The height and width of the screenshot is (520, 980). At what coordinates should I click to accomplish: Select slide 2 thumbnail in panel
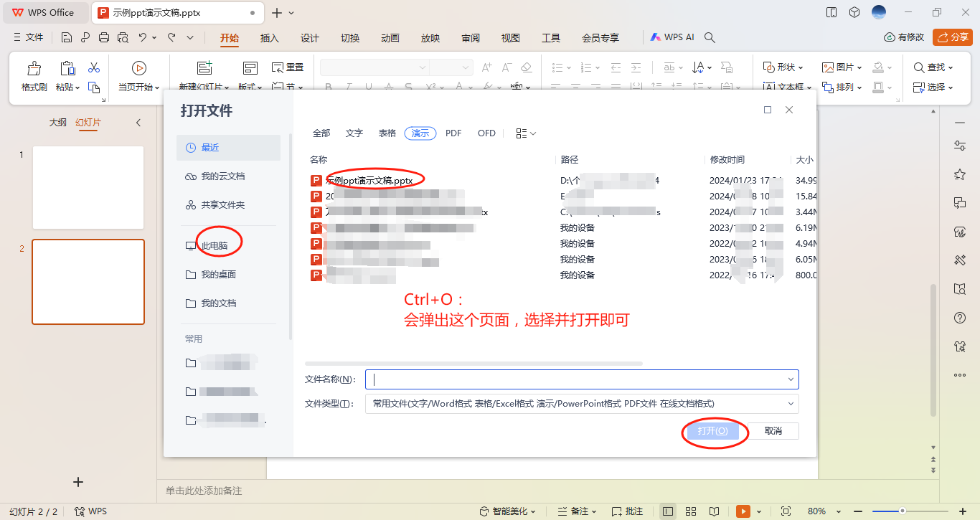pos(88,282)
